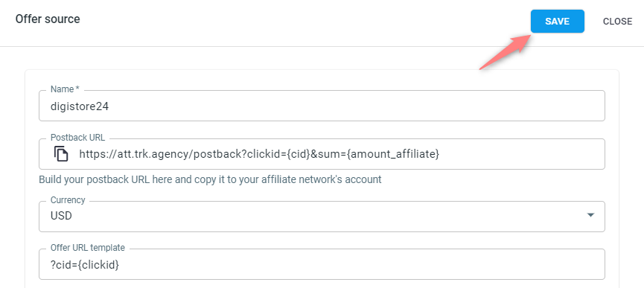
Task: Select the Postback URL field label
Action: pyautogui.click(x=77, y=138)
